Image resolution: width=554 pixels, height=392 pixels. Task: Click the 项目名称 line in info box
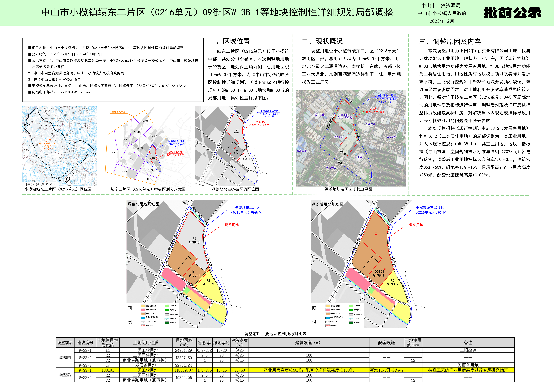106,48
